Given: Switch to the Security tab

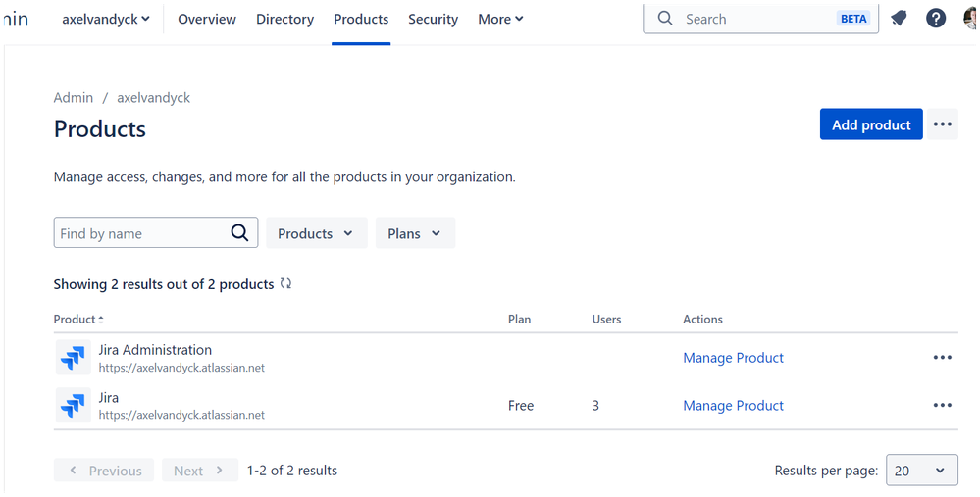Looking at the screenshot, I should point(434,20).
